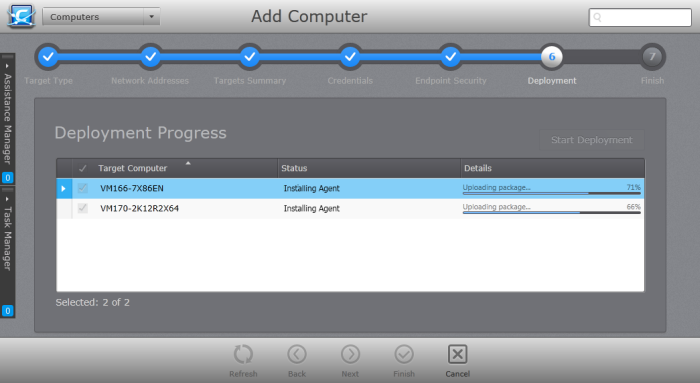700x383 pixels.
Task: Select the VM170-2K12R2X64 computer name
Action: point(139,208)
